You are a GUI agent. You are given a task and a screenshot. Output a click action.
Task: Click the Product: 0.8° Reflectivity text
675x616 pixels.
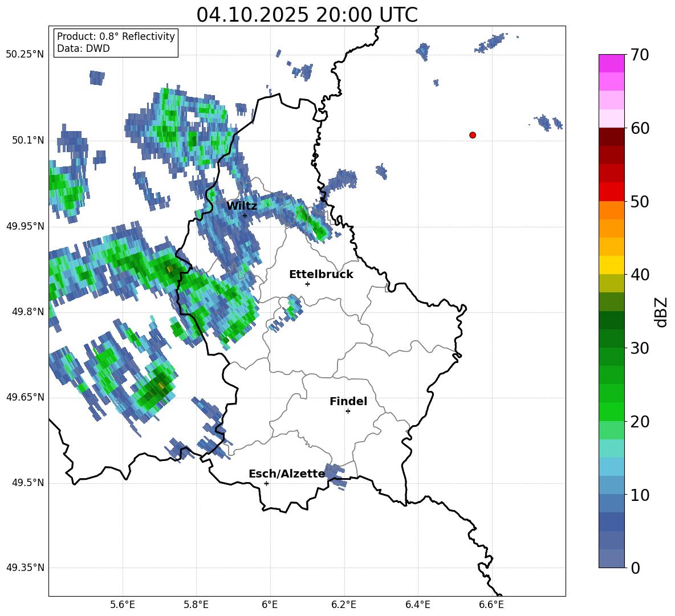click(116, 36)
